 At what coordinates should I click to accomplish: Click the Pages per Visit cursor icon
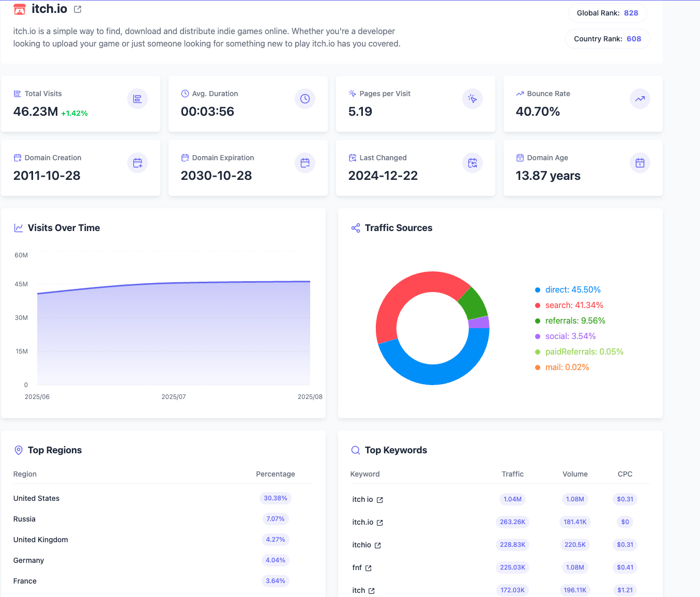tap(473, 99)
